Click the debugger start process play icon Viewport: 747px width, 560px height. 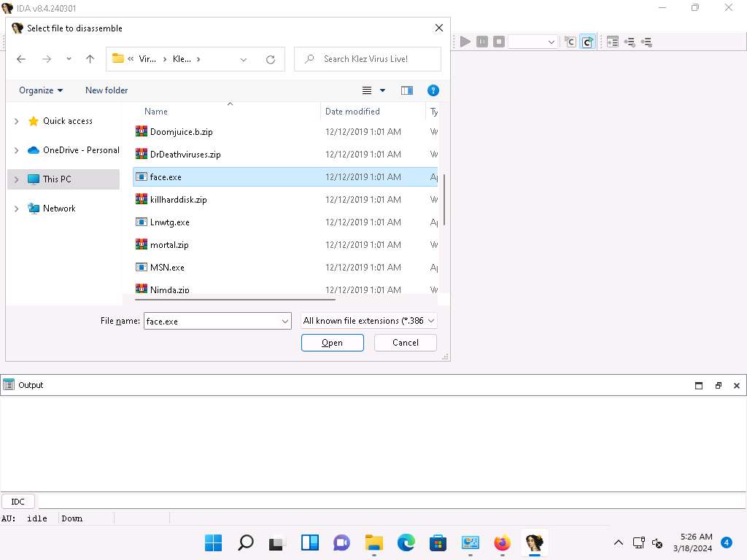coord(465,42)
